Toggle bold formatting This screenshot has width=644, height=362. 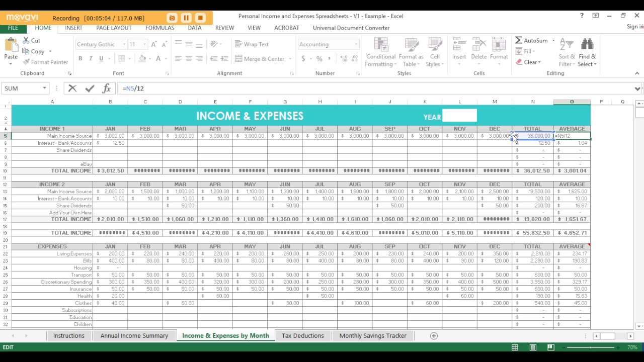(80, 58)
